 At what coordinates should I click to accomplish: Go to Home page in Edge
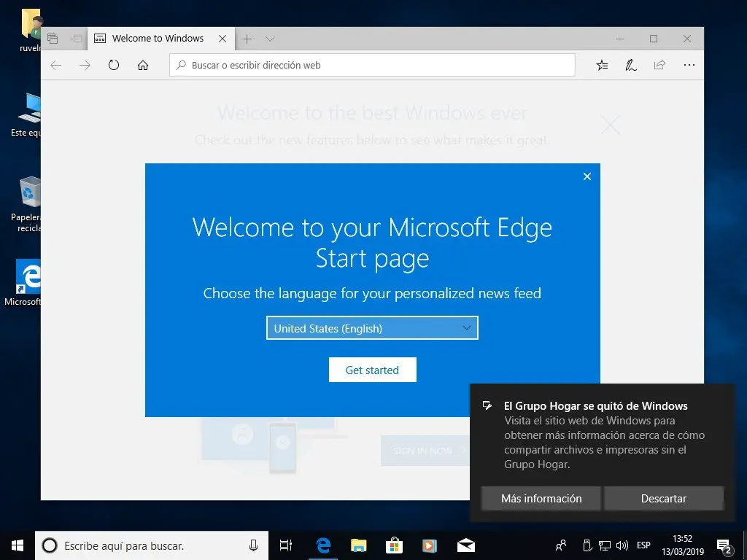143,65
